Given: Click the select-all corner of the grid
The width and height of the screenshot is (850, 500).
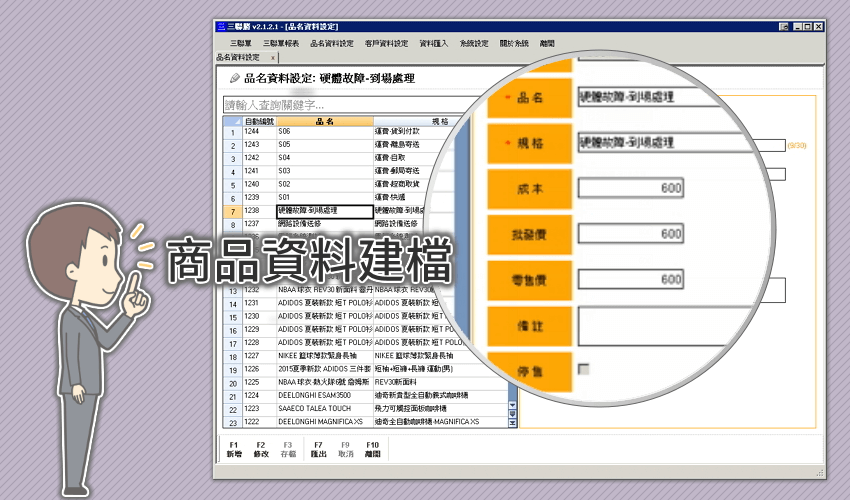Looking at the screenshot, I should tap(233, 121).
